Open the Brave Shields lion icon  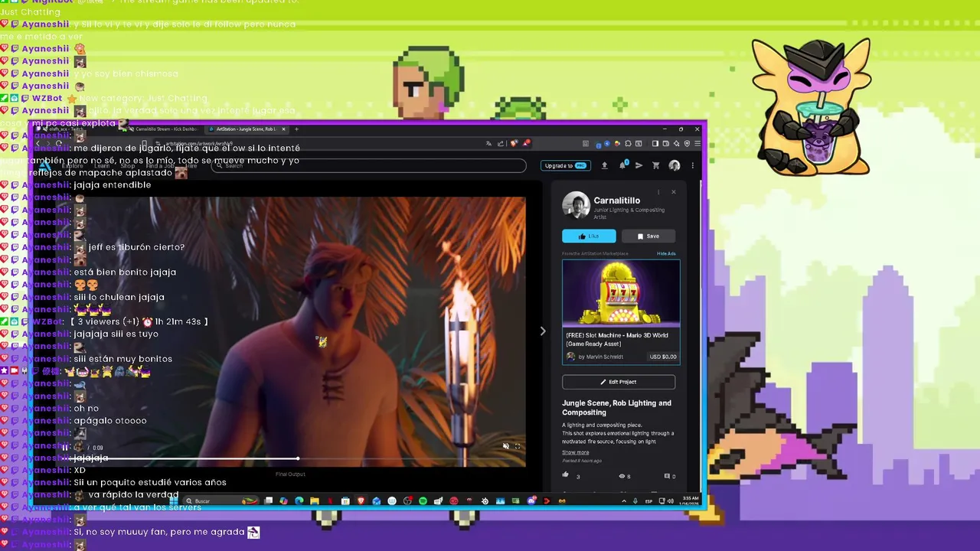pos(514,143)
